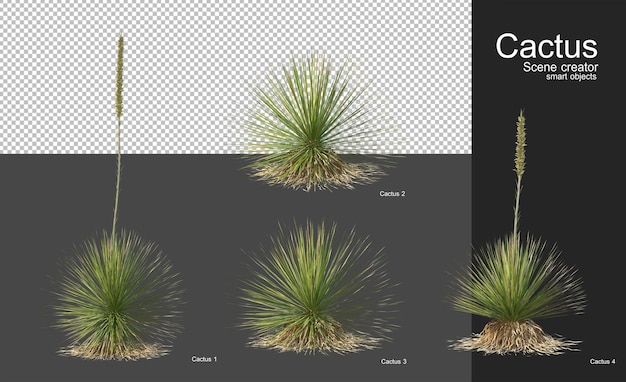Screen dimensions: 626x382
Task: Click the flower spike of Cactus 4
Action: click(520, 144)
